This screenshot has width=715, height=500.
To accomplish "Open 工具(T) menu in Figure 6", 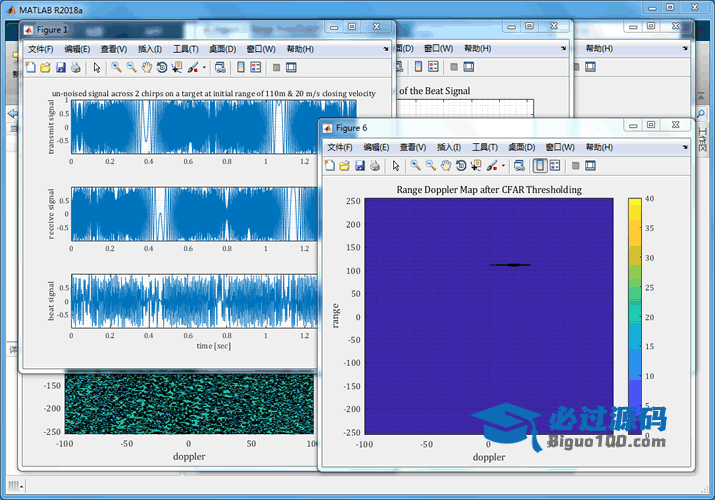I will [x=485, y=147].
